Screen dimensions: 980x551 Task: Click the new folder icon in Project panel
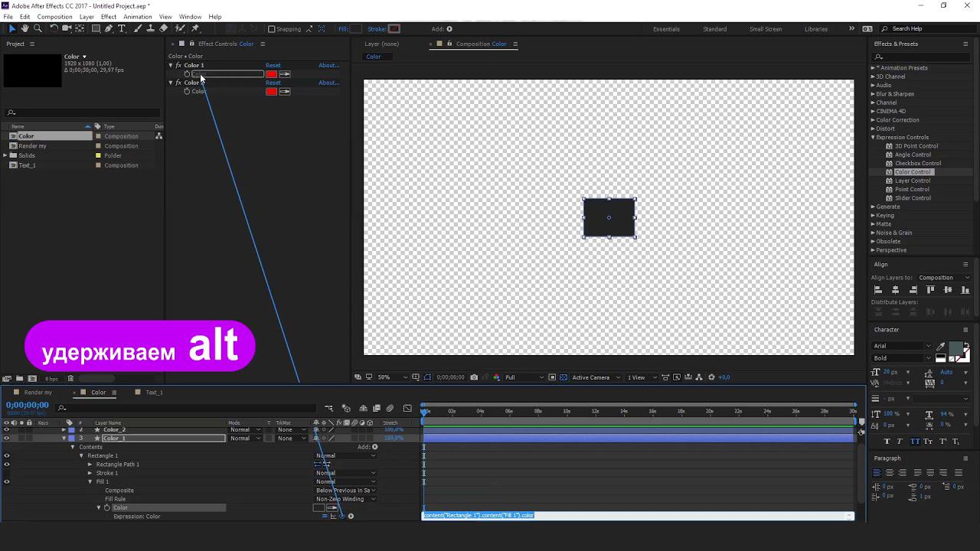coord(19,378)
